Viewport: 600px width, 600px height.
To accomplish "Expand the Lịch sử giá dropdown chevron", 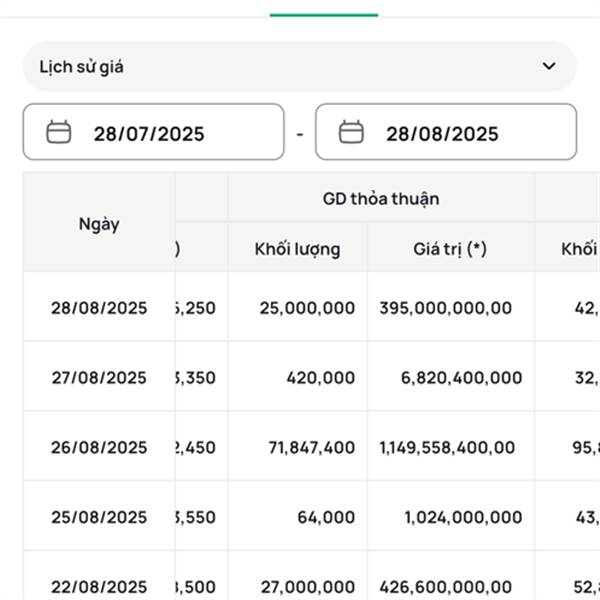I will 549,66.
